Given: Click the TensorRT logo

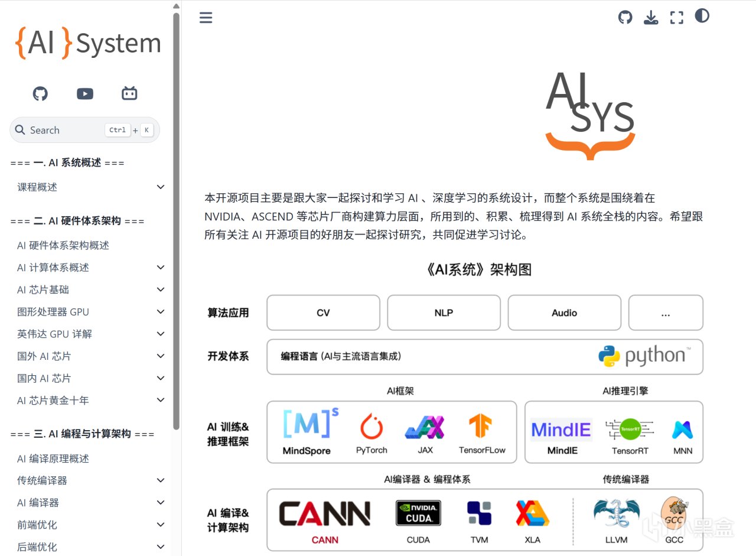Looking at the screenshot, I should tap(630, 430).
